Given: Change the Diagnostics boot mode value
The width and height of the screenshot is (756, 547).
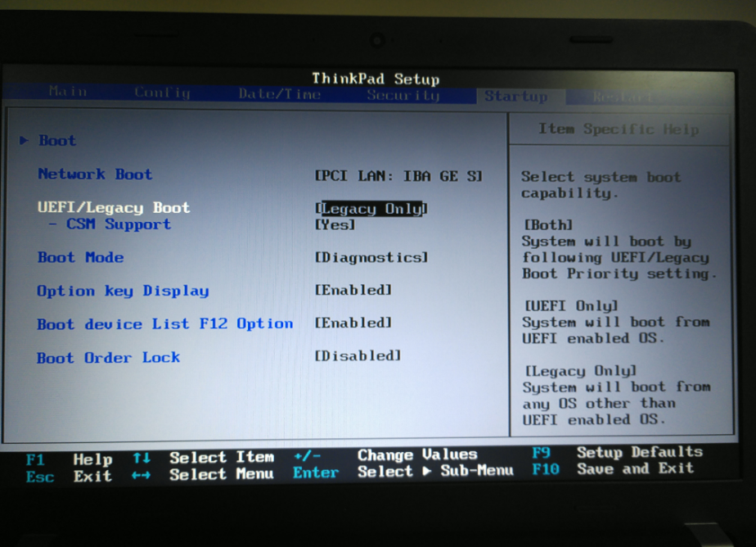Looking at the screenshot, I should (371, 258).
